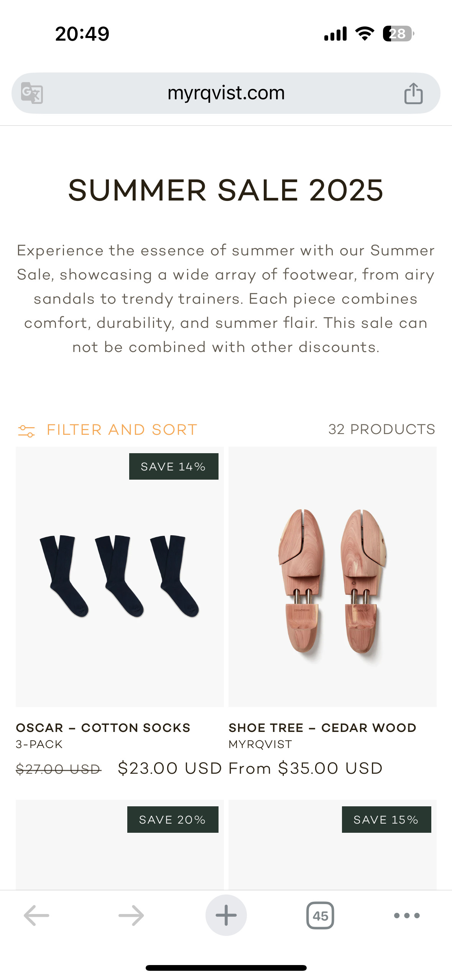This screenshot has width=452, height=980.
Task: Open the browser three-dots menu
Action: pyautogui.click(x=407, y=915)
